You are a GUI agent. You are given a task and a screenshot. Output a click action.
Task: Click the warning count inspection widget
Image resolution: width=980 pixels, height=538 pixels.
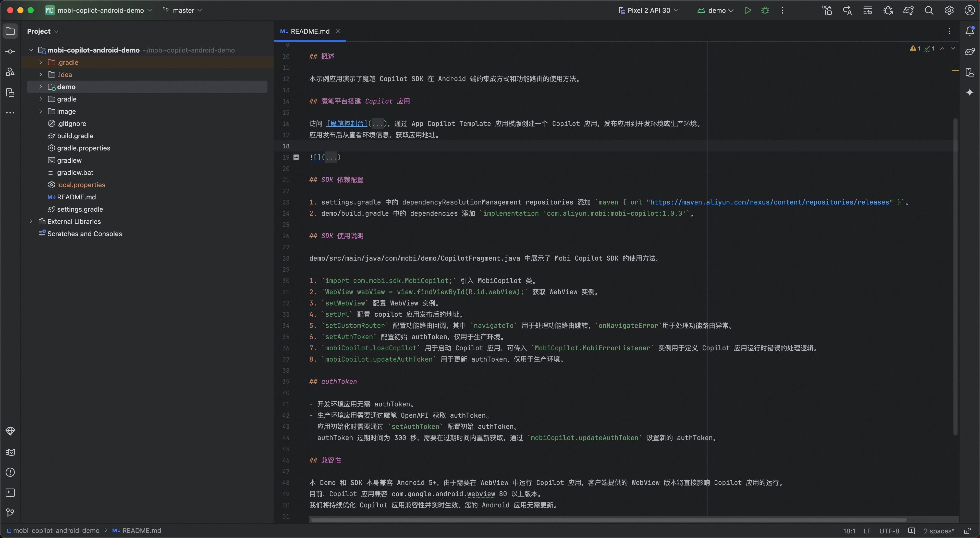(x=915, y=49)
